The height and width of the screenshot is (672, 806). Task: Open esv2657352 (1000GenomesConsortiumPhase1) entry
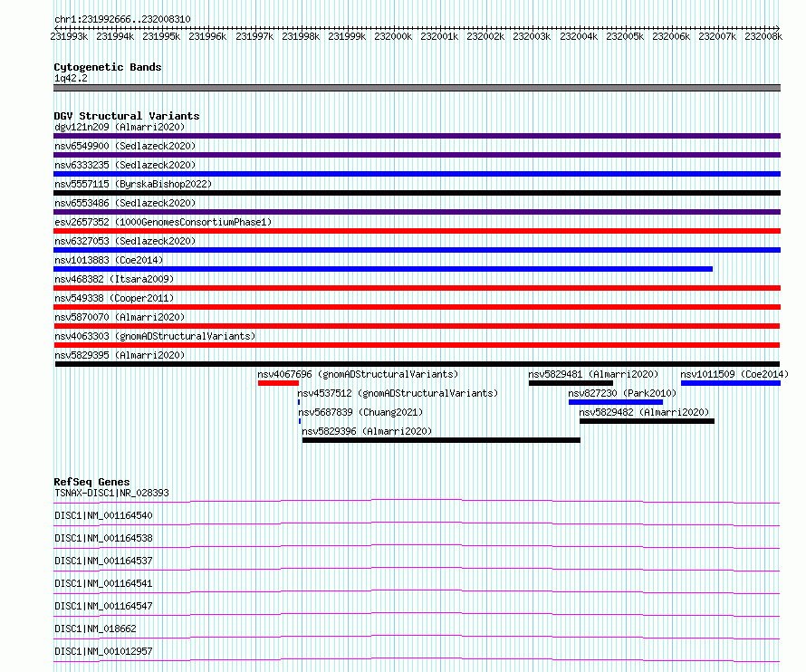[x=163, y=222]
